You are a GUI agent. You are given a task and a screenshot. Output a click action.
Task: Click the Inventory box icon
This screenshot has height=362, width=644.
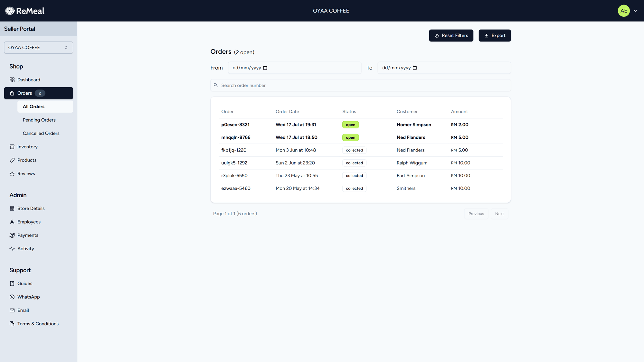(12, 147)
